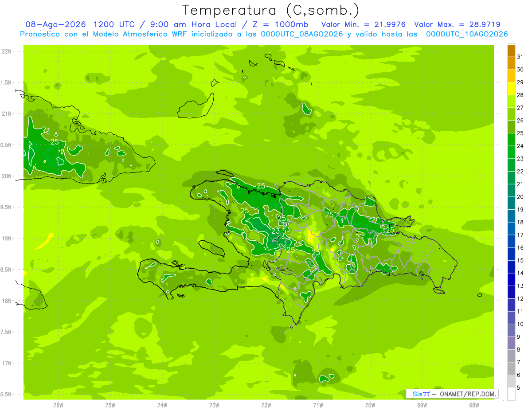Screen dimensions: 532x411
Task: Click the '17N' latitude axis label
Action: point(8,363)
